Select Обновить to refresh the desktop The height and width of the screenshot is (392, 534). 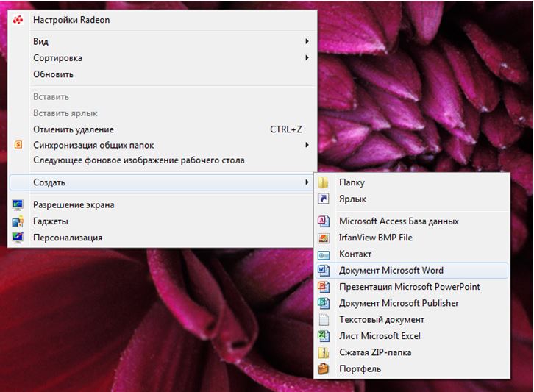coord(53,74)
